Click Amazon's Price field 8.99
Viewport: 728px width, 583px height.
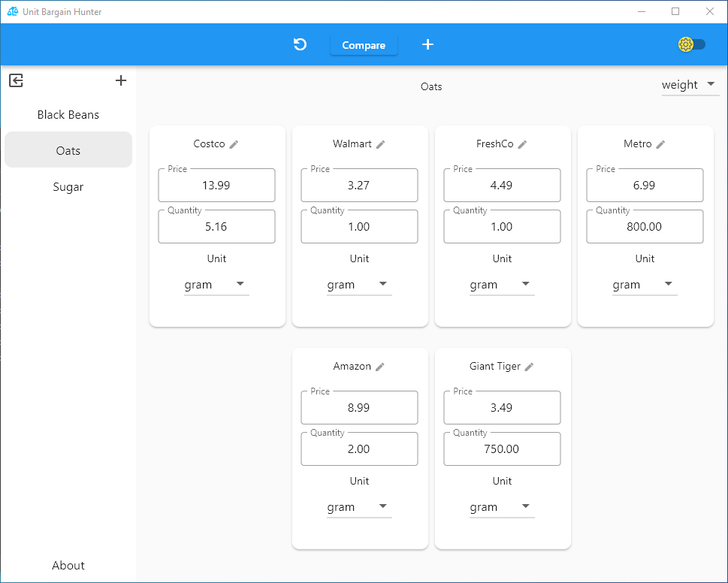[x=359, y=407]
